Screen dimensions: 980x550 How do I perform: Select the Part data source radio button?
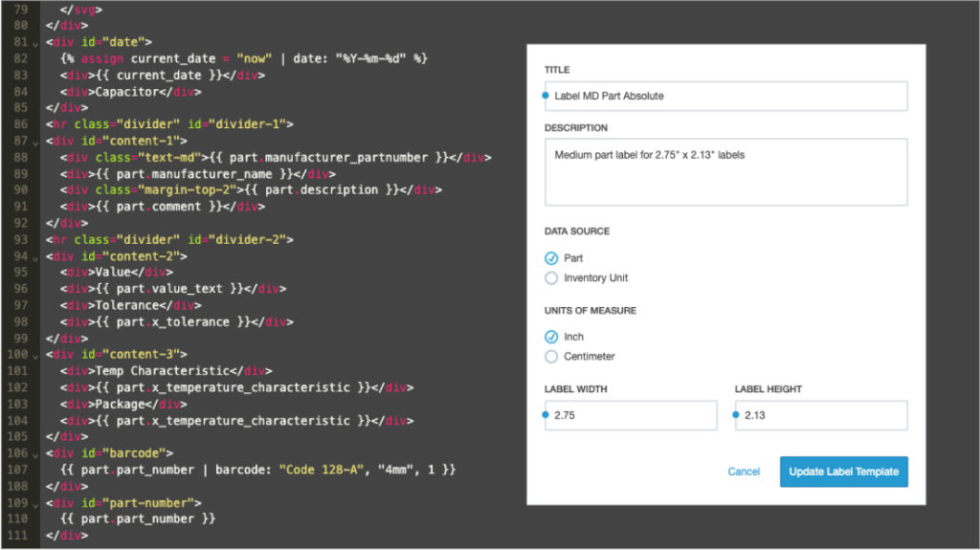pos(550,258)
